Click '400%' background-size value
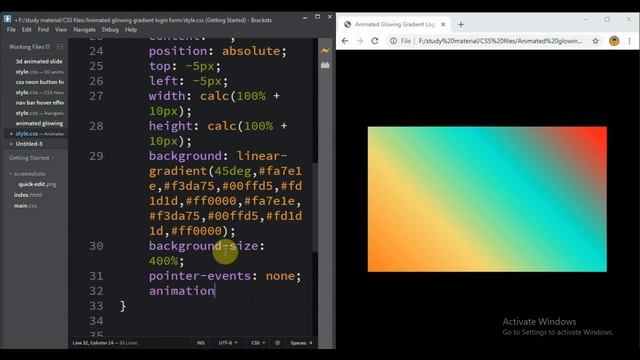This screenshot has height=360, width=640. click(163, 261)
